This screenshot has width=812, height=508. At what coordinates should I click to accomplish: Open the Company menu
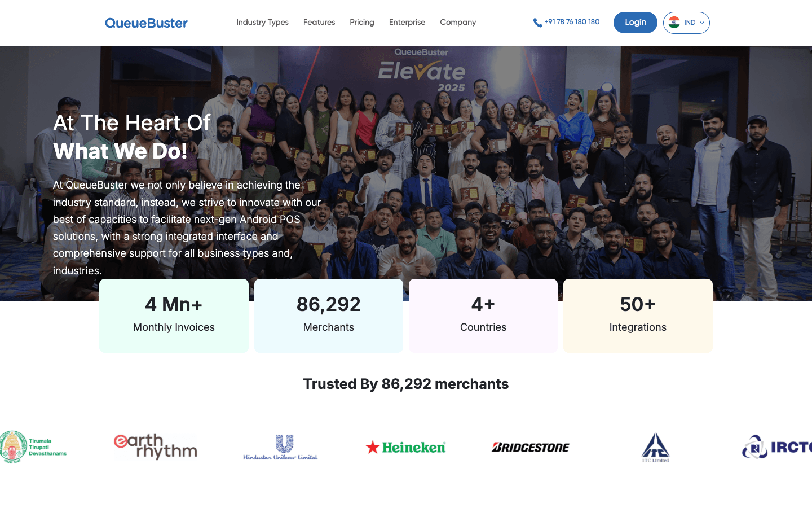point(458,23)
